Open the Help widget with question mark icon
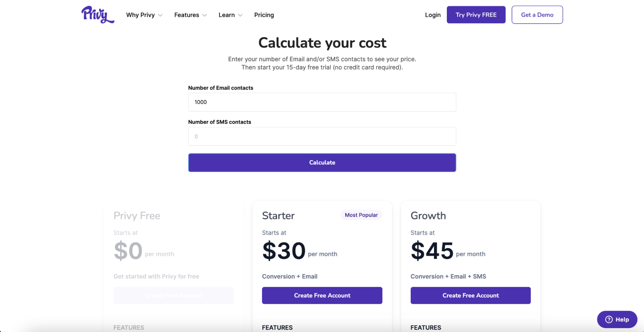This screenshot has width=644, height=332. [617, 319]
